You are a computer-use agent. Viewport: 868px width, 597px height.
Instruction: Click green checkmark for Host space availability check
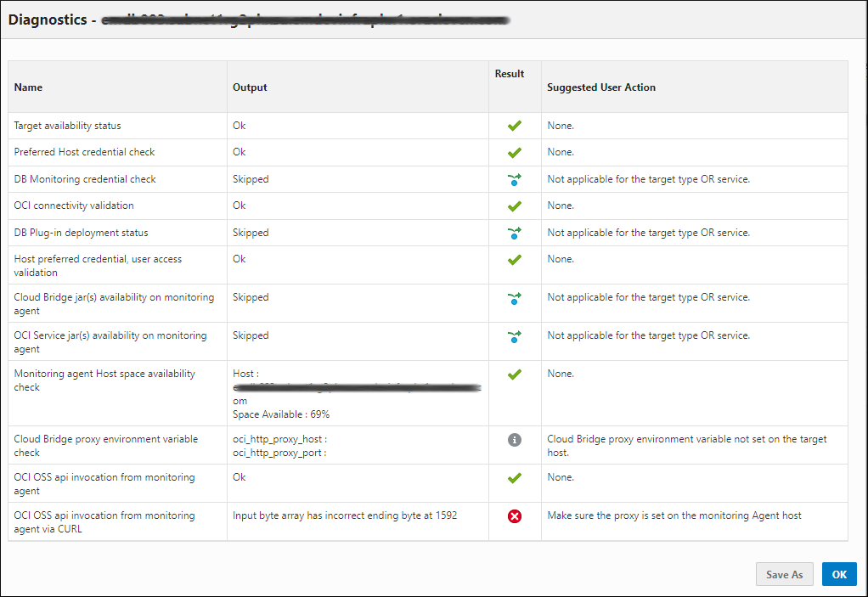click(x=514, y=375)
